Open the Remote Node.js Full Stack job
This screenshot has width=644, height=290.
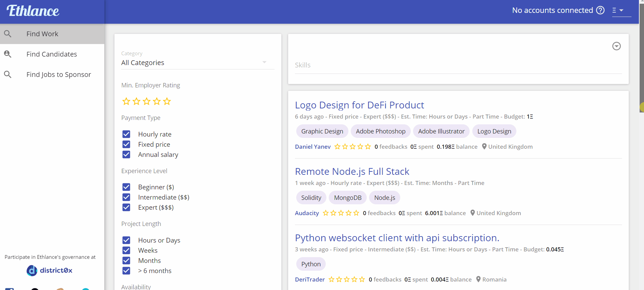pos(352,171)
